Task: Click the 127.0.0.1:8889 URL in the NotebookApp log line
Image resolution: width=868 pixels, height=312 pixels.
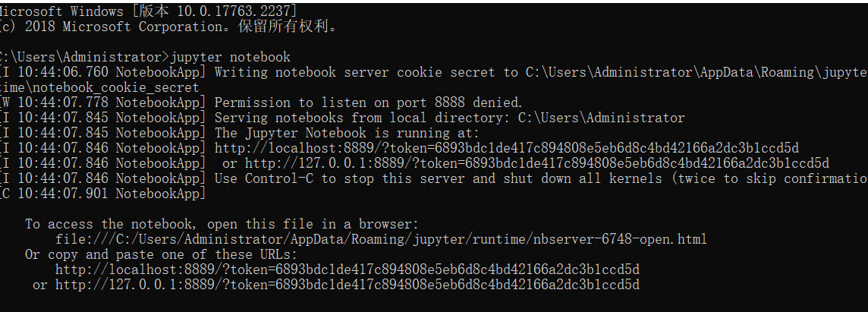Action: pos(536,163)
